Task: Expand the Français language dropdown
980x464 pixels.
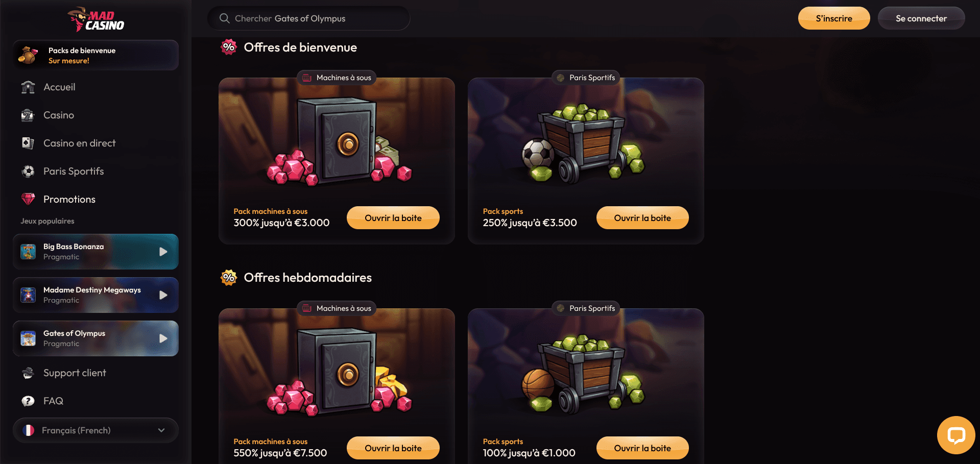Action: point(95,430)
